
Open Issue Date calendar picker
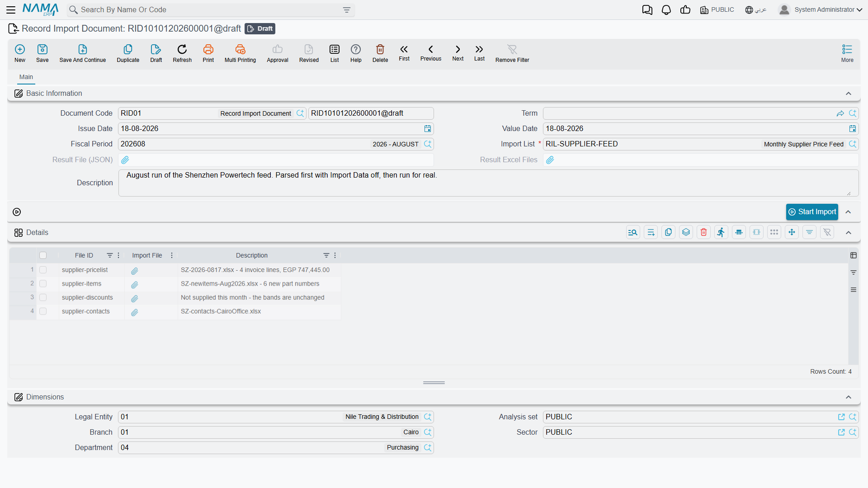click(x=428, y=129)
